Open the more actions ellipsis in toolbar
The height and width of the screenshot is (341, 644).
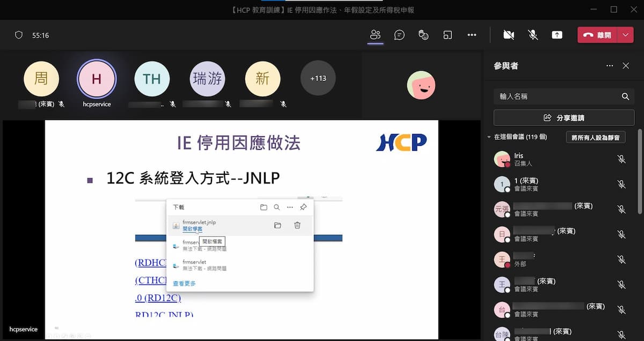coord(472,35)
